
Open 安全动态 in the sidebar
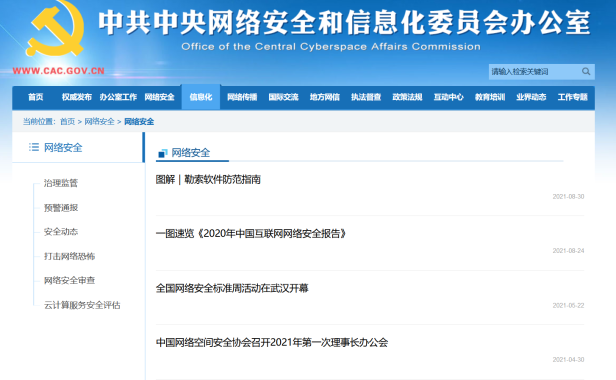click(x=61, y=232)
